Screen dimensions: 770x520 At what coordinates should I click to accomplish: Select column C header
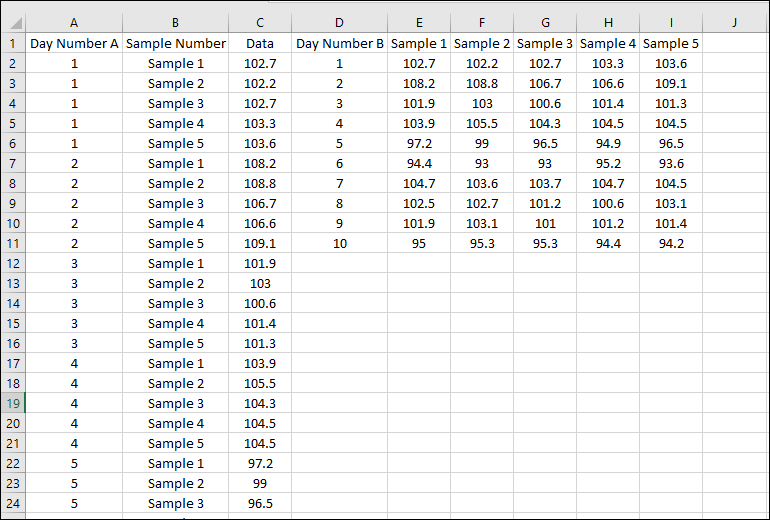pos(259,22)
